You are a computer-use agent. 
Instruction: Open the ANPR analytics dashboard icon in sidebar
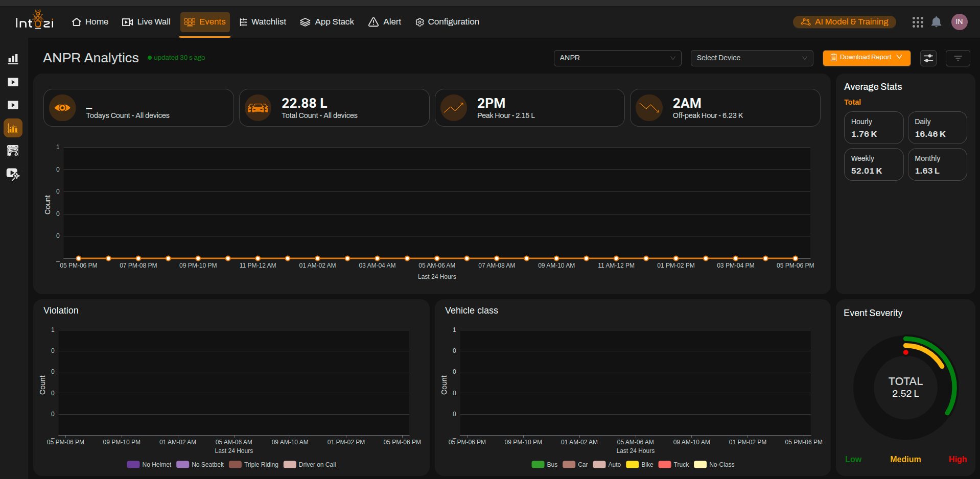[13, 128]
